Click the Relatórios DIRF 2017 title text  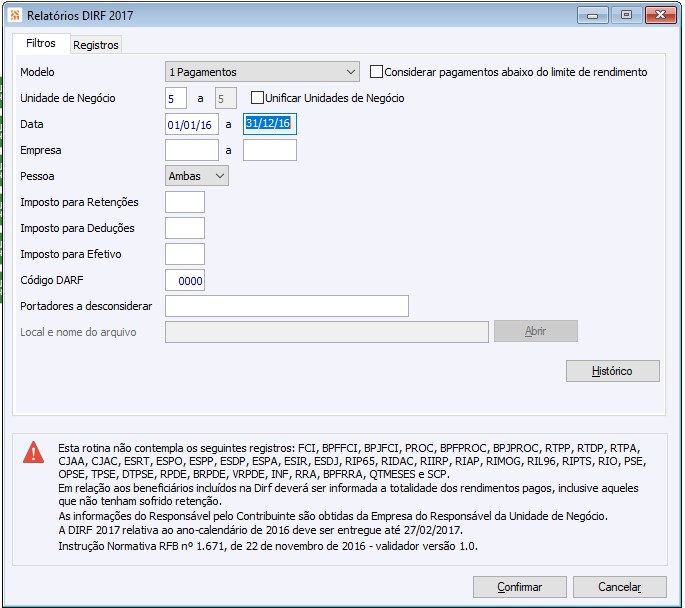[80, 16]
